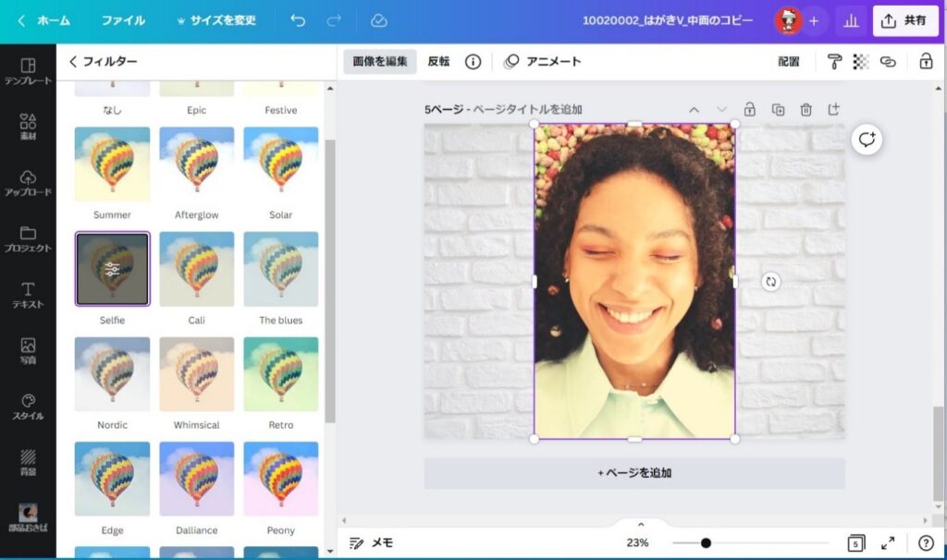Apply the Dalliance filter
Image resolution: width=947 pixels, height=560 pixels.
pos(196,479)
